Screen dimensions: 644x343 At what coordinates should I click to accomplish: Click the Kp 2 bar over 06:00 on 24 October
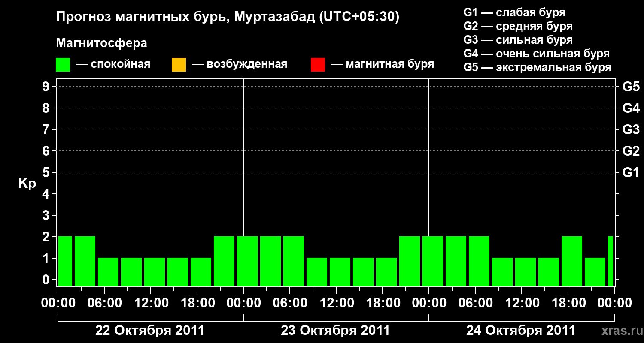pyautogui.click(x=479, y=261)
